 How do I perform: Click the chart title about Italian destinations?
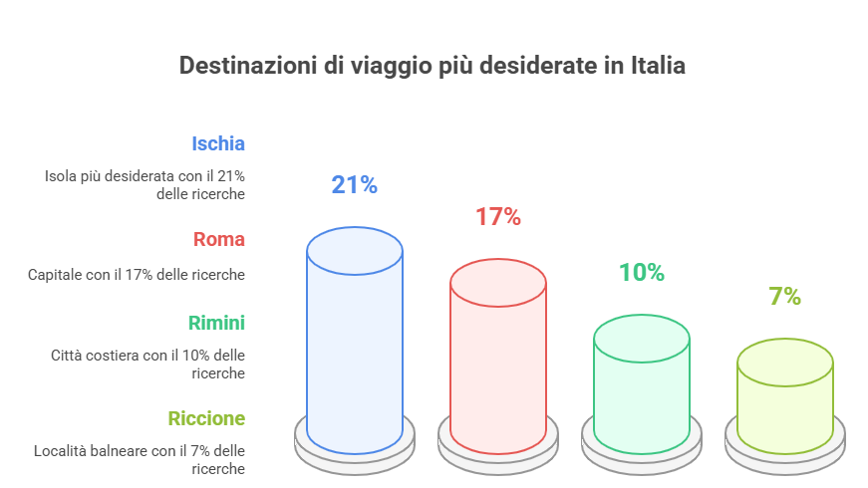433,66
